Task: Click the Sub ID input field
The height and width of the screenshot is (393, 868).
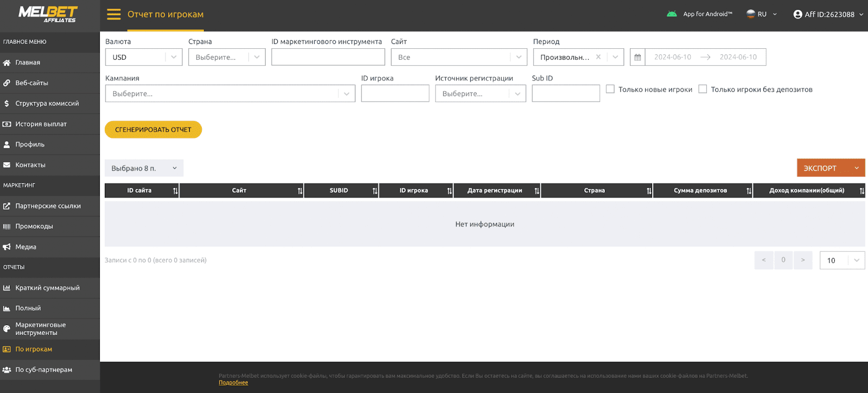Action: point(566,93)
